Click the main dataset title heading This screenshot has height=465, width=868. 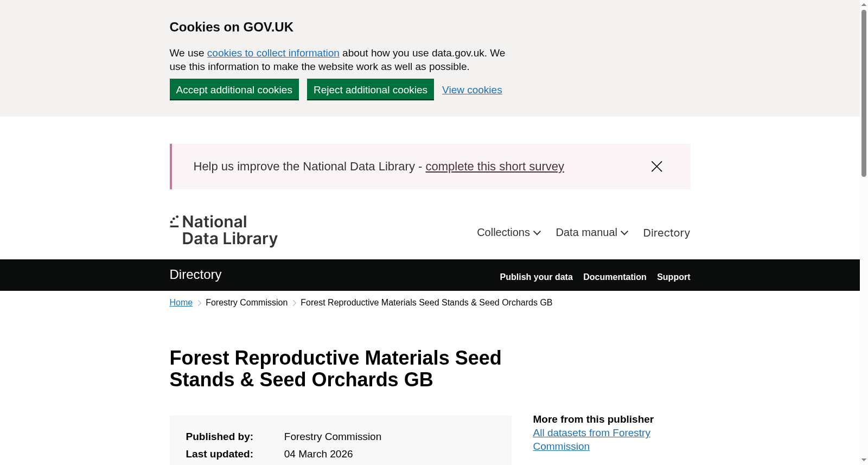(335, 369)
